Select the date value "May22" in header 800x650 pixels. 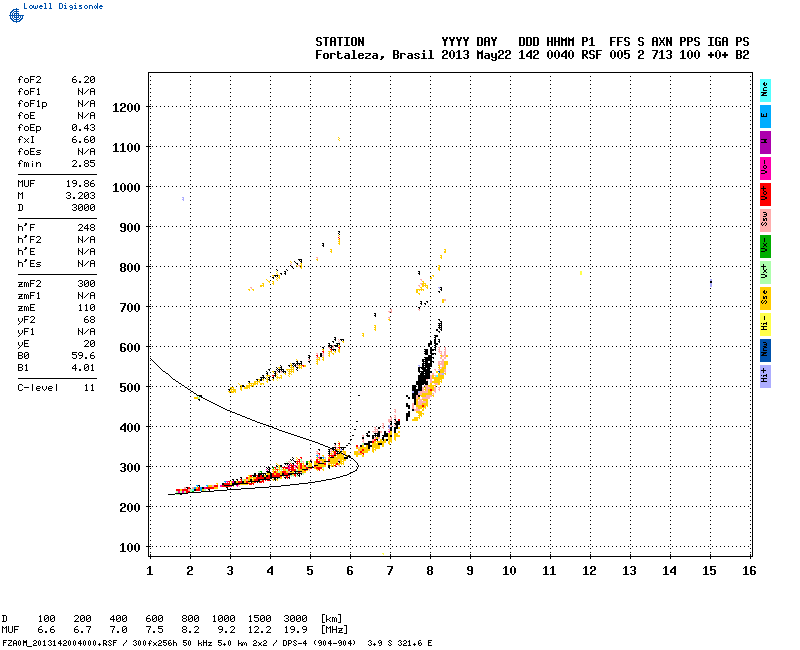pos(494,55)
